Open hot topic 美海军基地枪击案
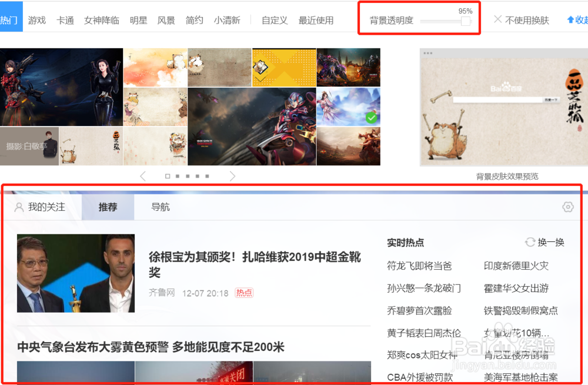The width and height of the screenshot is (588, 385). (520, 377)
